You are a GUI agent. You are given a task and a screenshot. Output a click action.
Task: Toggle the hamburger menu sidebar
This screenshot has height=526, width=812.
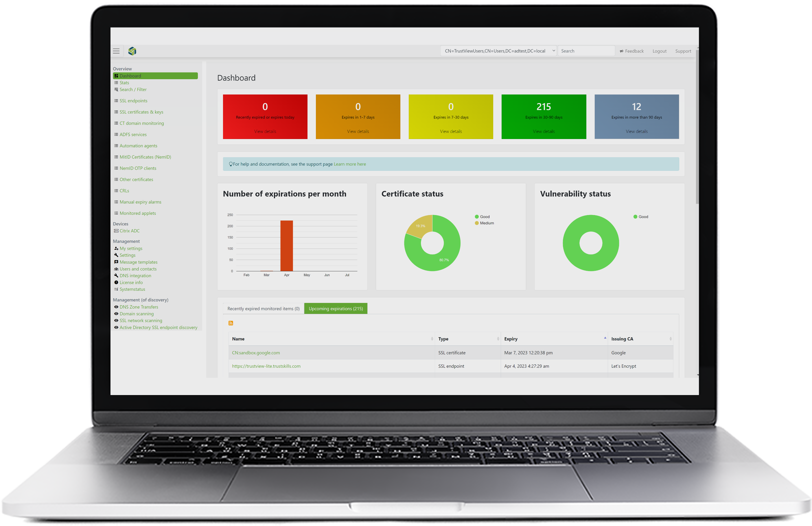pos(116,51)
